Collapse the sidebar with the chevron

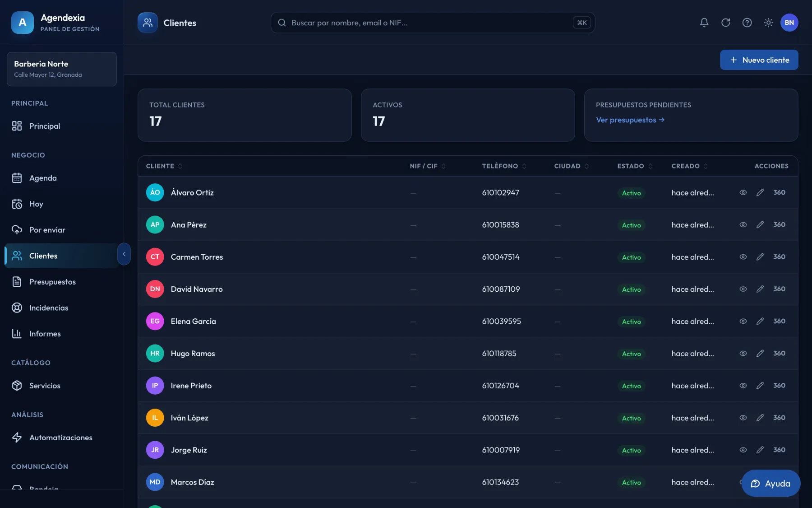click(124, 254)
